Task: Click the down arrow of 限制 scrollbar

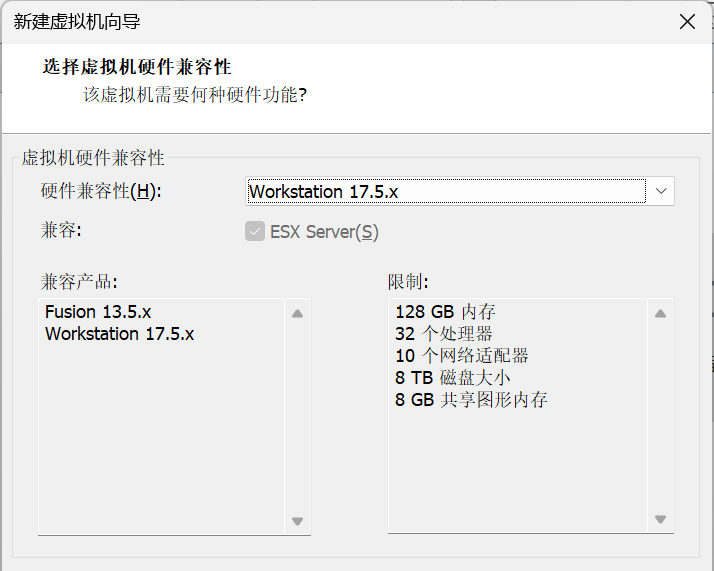Action: coord(660,519)
